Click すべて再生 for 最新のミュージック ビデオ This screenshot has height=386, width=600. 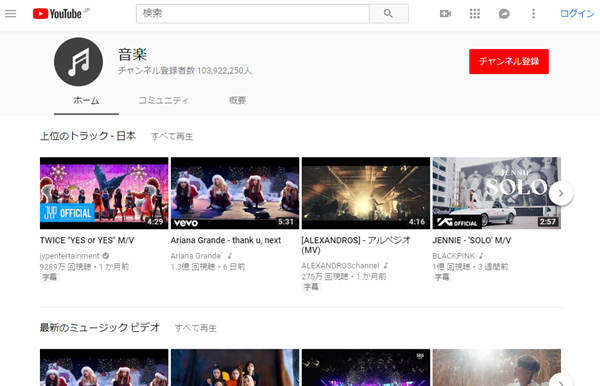[x=196, y=328]
